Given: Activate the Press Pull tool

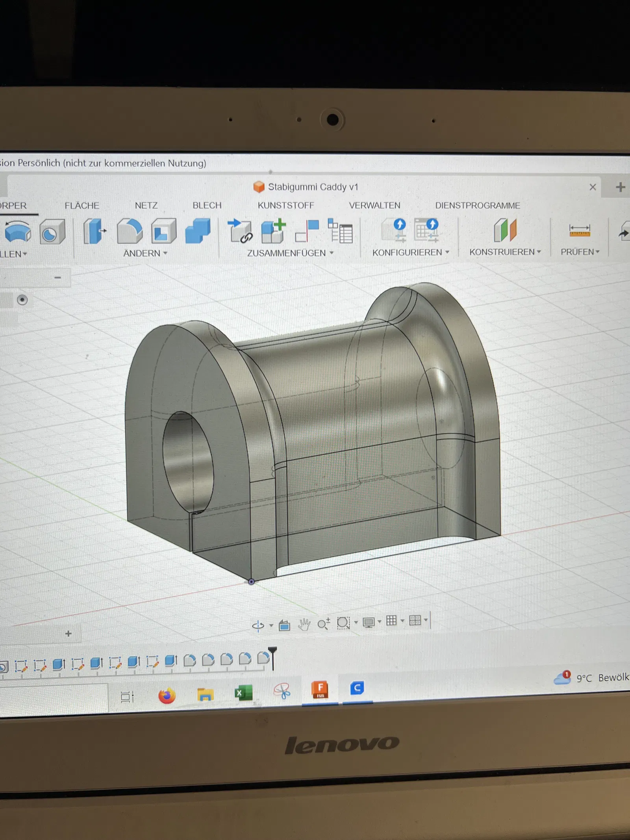Looking at the screenshot, I should click(x=94, y=231).
